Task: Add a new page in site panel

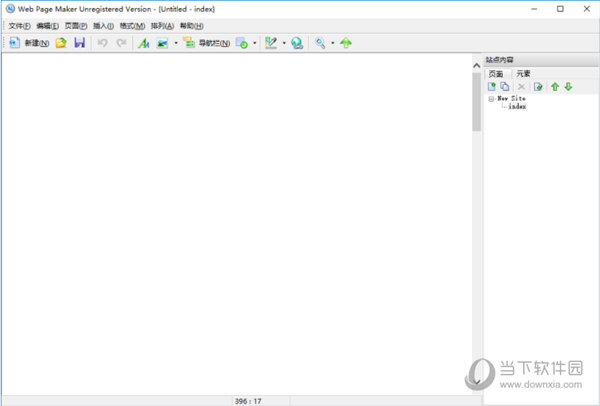Action: click(492, 87)
